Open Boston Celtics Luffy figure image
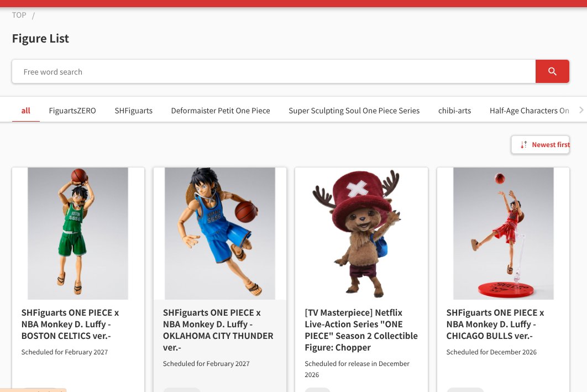This screenshot has height=392, width=587. point(78,233)
